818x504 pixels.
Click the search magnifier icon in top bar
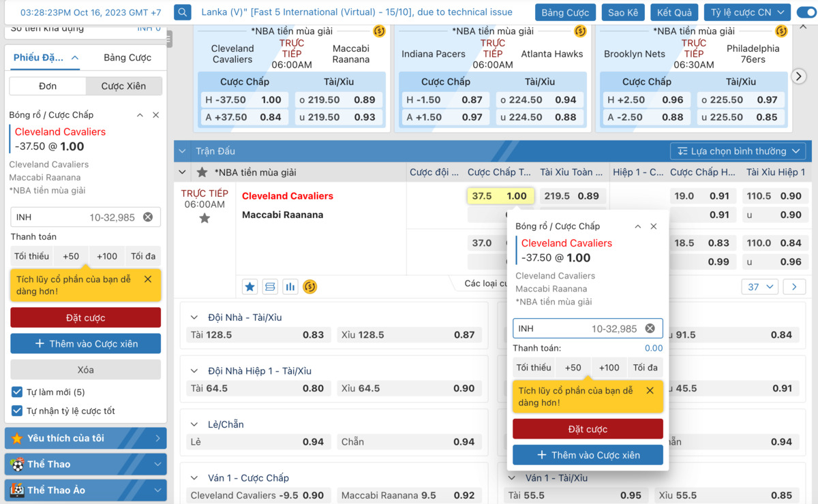[x=182, y=12]
